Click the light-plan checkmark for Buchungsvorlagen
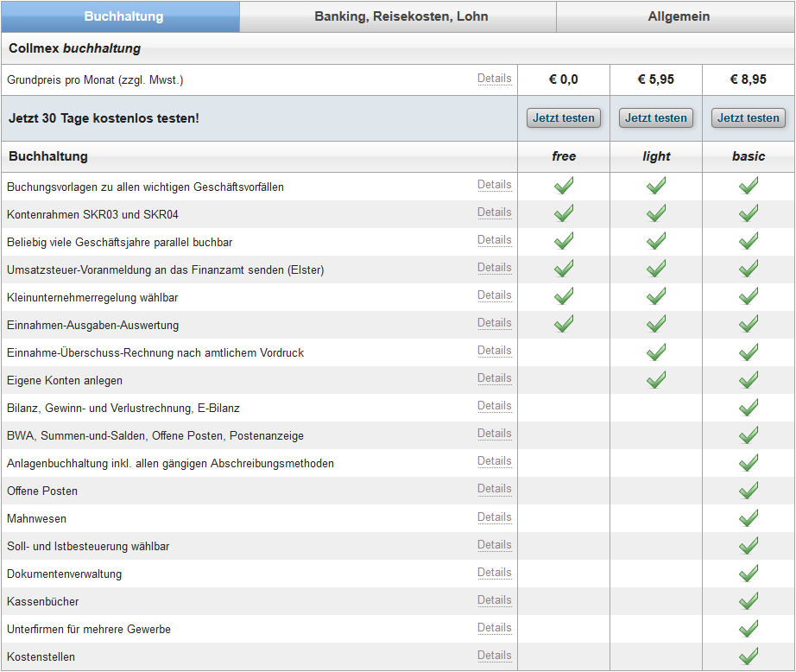 tap(656, 186)
